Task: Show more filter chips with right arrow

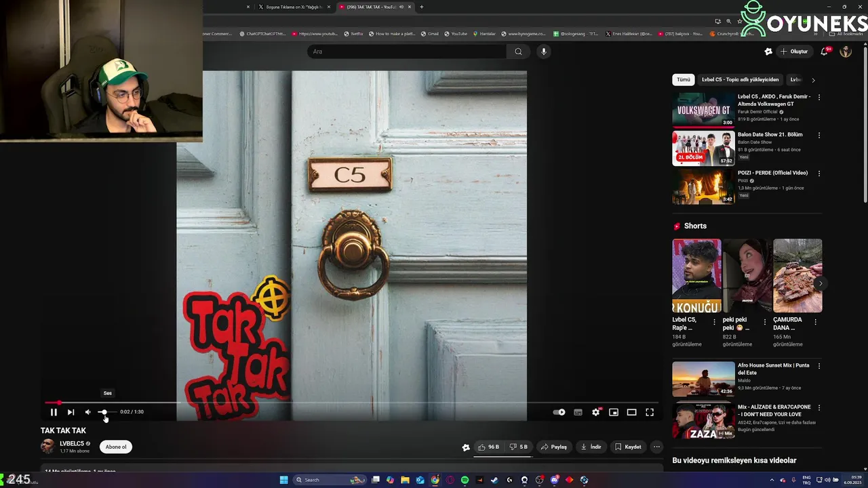Action: [x=813, y=80]
